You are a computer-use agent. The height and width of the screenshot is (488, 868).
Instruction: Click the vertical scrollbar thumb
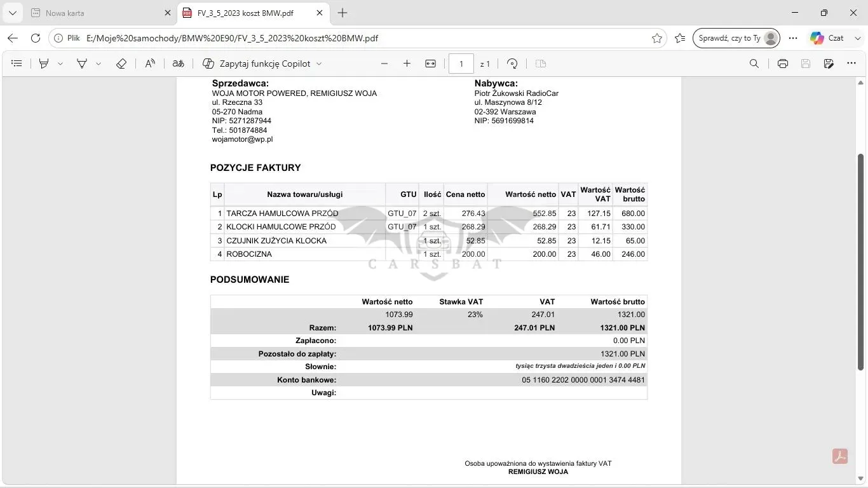[x=861, y=262]
